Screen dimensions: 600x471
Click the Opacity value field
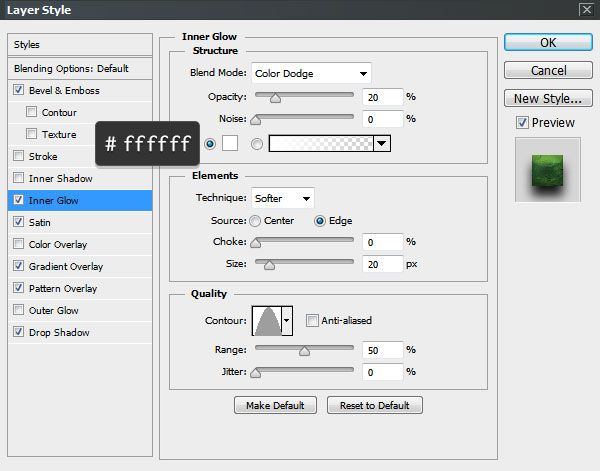(x=383, y=97)
